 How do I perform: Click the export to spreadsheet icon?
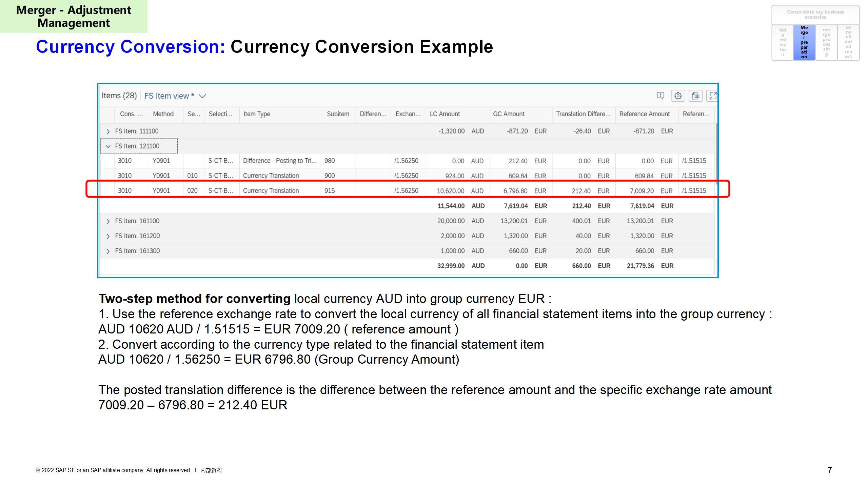(695, 96)
